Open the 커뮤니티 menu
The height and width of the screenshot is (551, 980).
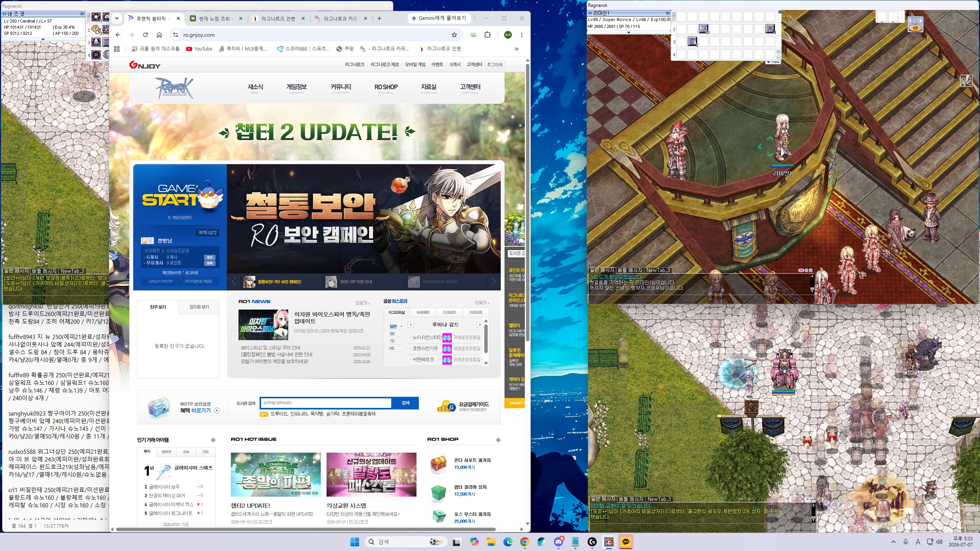point(341,88)
